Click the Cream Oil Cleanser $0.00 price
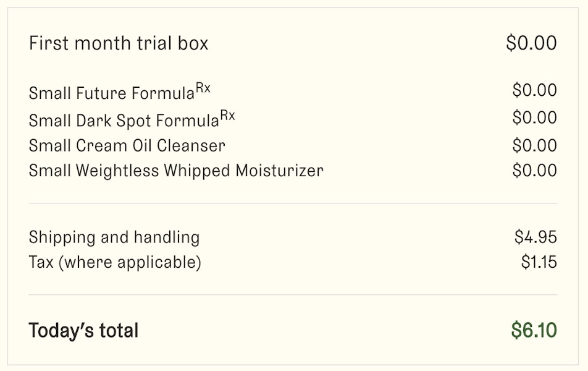 [534, 145]
